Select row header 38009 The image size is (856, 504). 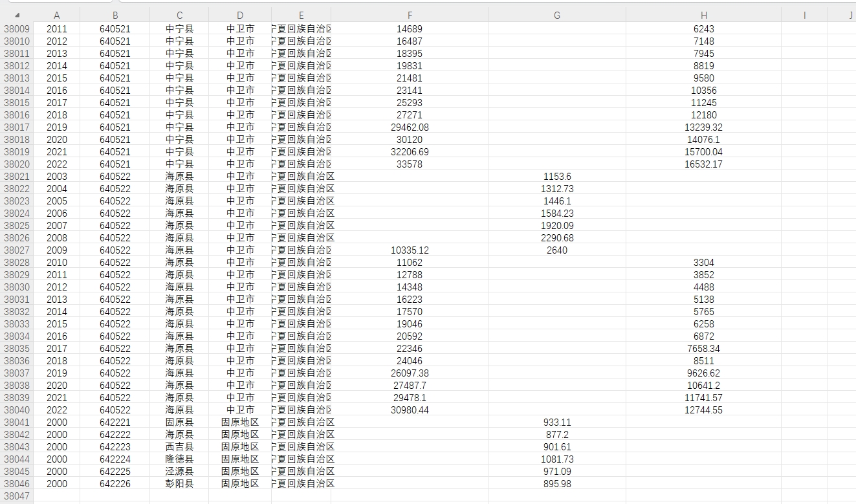coord(17,28)
